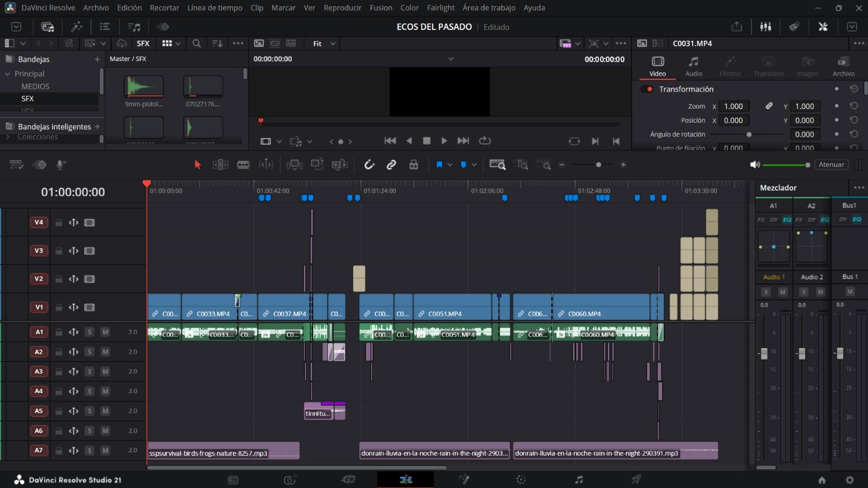Play the timeline forward
This screenshot has width=868, height=488.
click(x=444, y=141)
